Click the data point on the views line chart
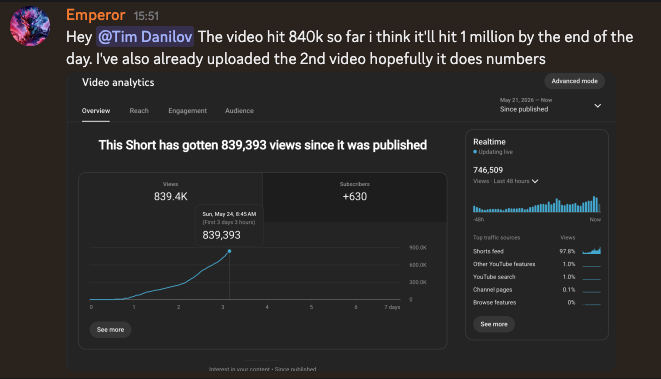The image size is (661, 379). [229, 251]
